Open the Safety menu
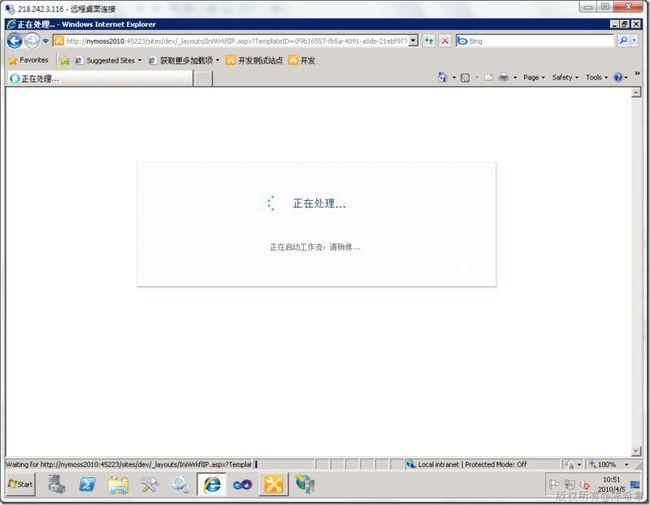 (565, 78)
